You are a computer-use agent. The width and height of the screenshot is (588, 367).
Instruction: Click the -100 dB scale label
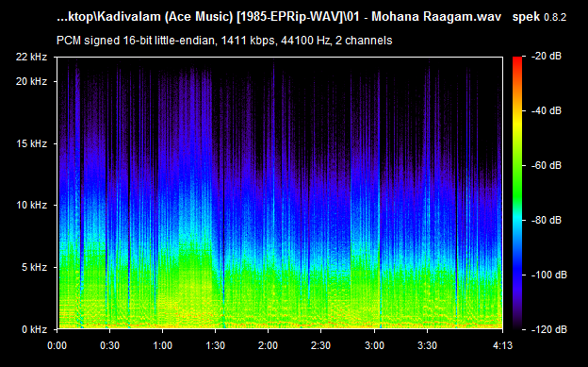[x=549, y=275]
